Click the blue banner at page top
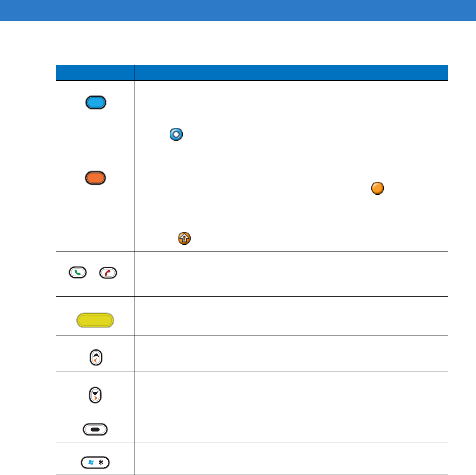Viewport: 476px width, 475px height. click(238, 10)
